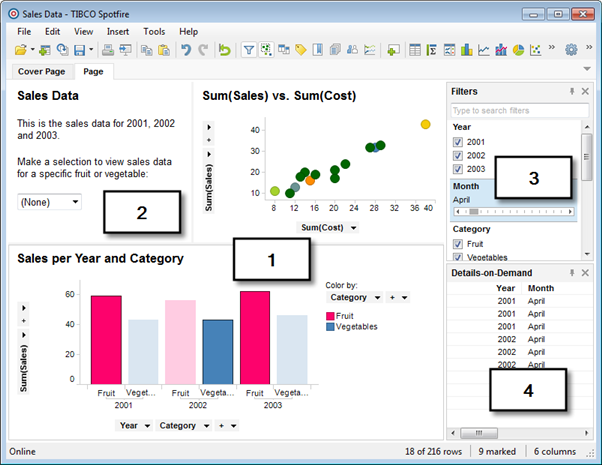
Task: Switch to the Cover Page tab
Action: [x=43, y=72]
